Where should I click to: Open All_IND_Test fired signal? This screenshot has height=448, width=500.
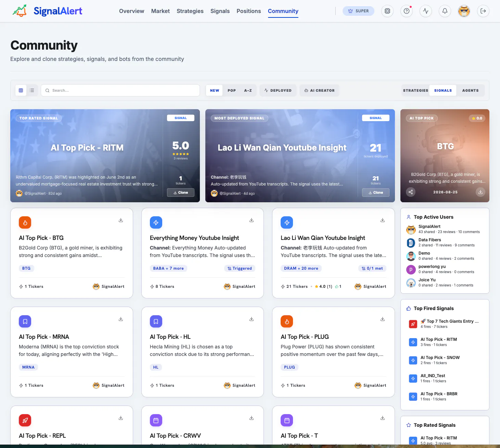tap(445, 378)
